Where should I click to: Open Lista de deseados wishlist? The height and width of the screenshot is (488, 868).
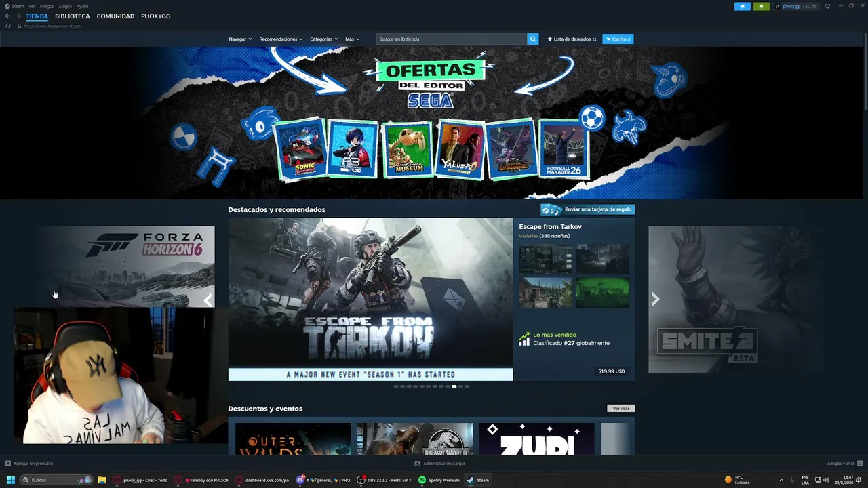tap(572, 39)
